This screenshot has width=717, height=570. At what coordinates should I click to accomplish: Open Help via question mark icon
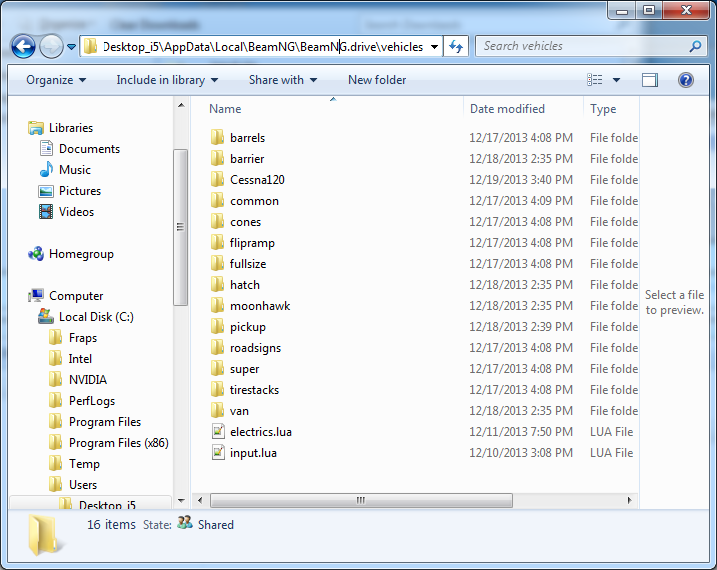coord(685,80)
